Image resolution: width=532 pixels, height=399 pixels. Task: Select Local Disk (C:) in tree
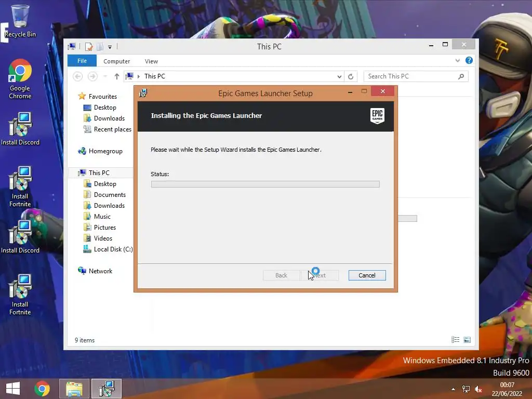point(108,249)
